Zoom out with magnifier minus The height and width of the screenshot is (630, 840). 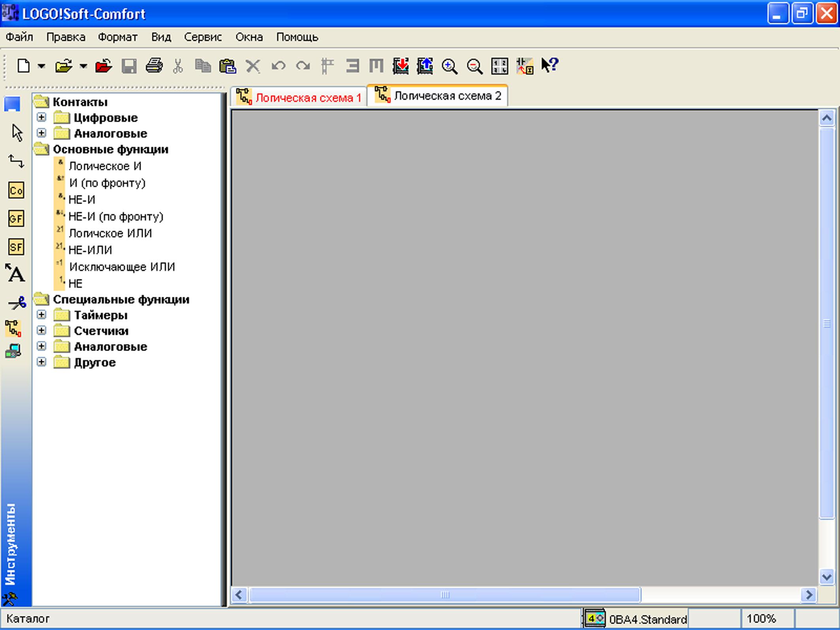point(475,66)
